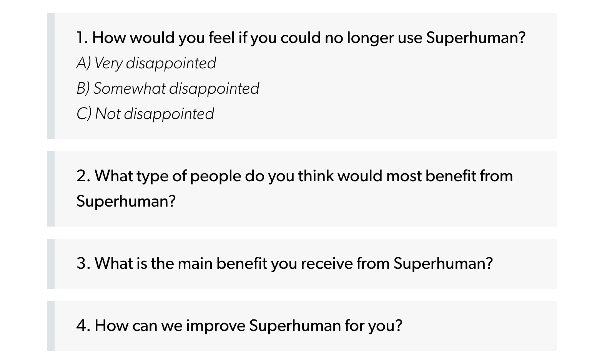Click the 'A)' label before Very disappointed
602x364 pixels.
tap(83, 63)
